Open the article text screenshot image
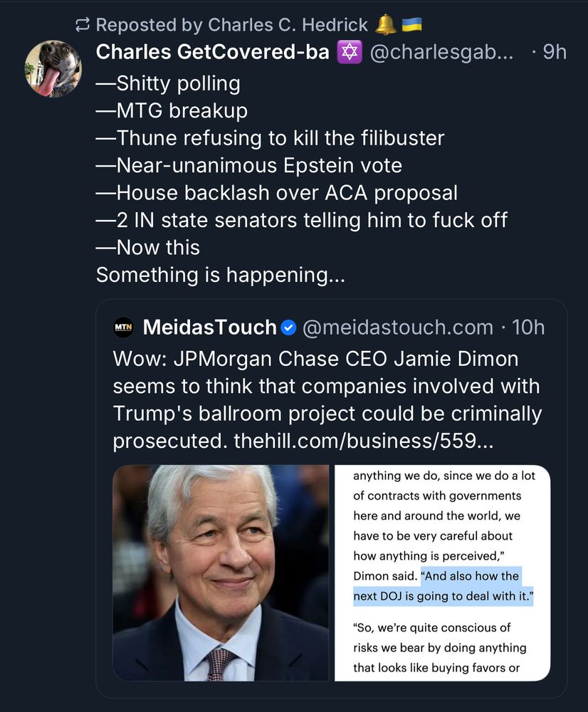The image size is (588, 712). [442, 572]
